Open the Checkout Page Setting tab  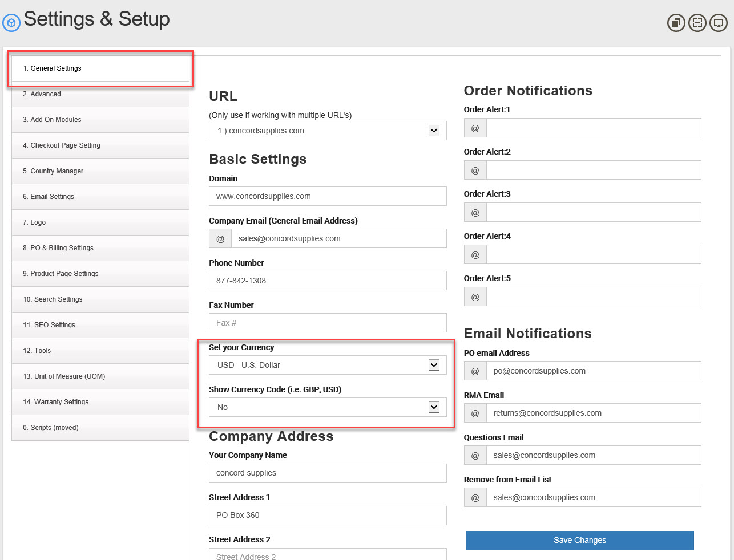[x=100, y=145]
